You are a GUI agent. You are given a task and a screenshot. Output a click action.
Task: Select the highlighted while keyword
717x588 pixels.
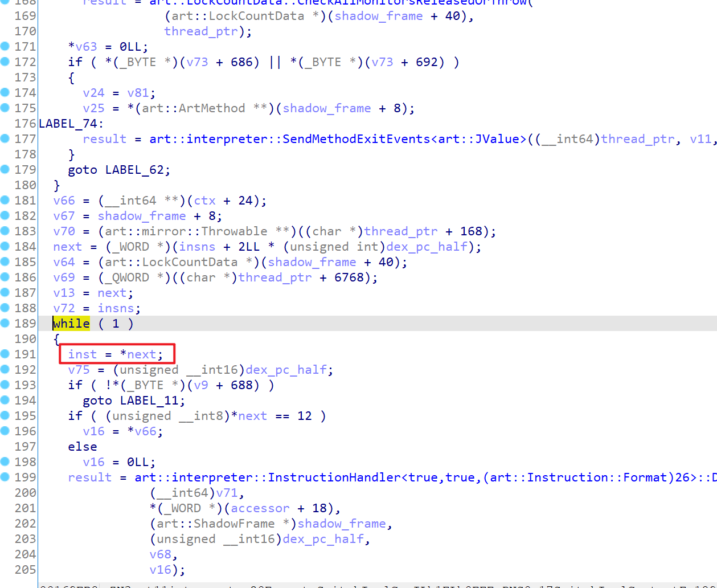[x=71, y=324]
